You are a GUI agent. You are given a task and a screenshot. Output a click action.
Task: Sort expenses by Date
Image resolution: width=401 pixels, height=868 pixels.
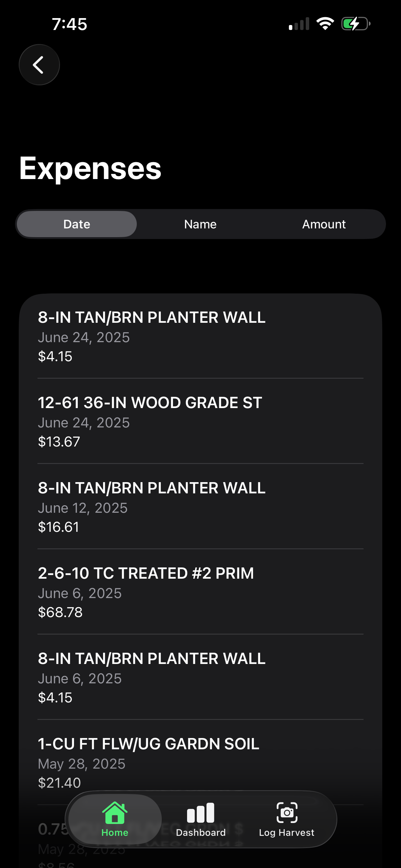click(x=77, y=224)
